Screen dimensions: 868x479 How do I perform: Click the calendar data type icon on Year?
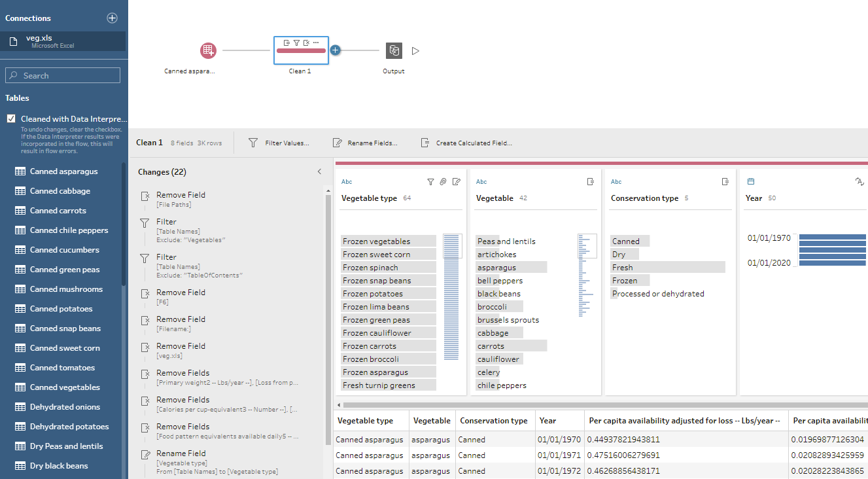pyautogui.click(x=751, y=182)
